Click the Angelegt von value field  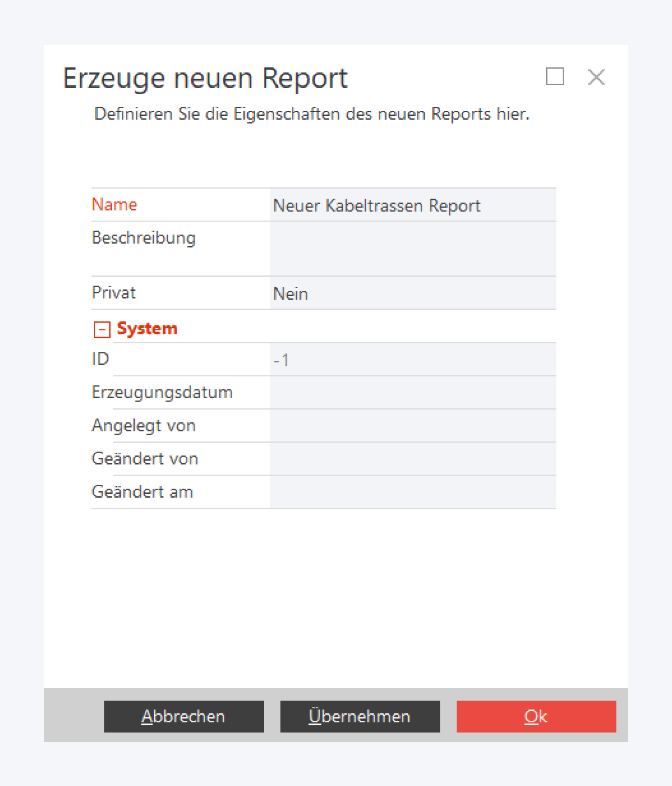(412, 426)
